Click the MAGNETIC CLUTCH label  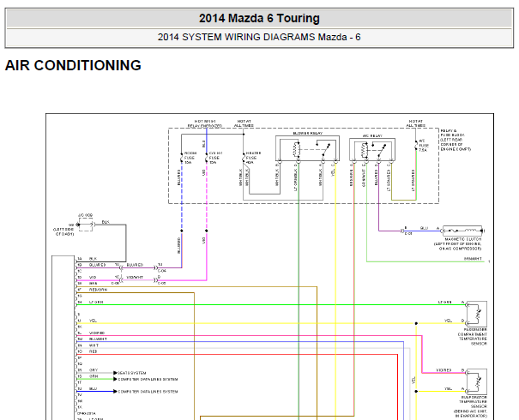click(x=462, y=239)
